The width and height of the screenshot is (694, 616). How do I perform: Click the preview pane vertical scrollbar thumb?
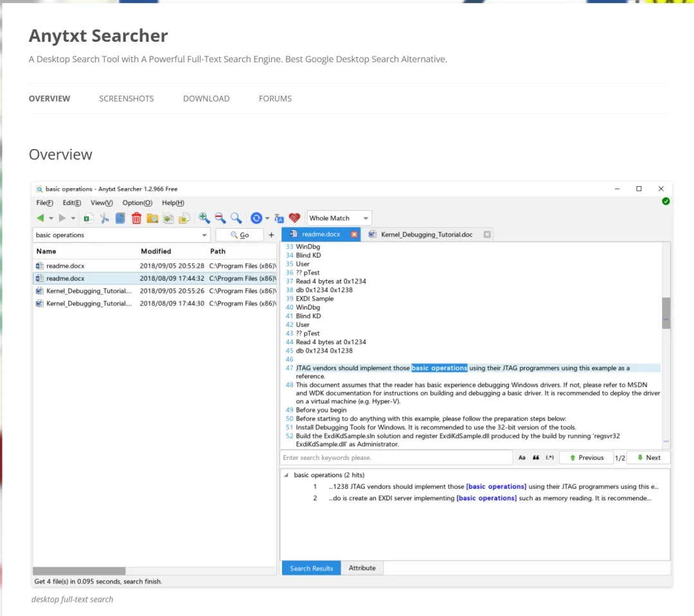pyautogui.click(x=666, y=313)
